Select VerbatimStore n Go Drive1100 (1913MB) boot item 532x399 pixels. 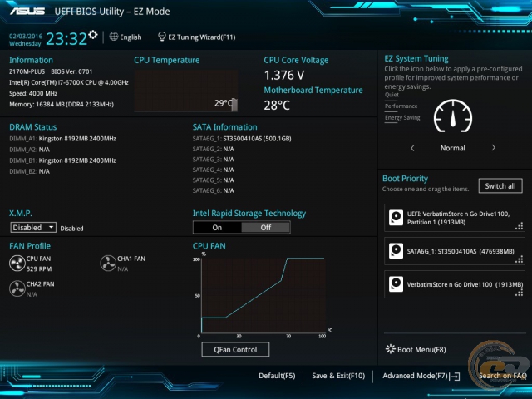pyautogui.click(x=455, y=284)
